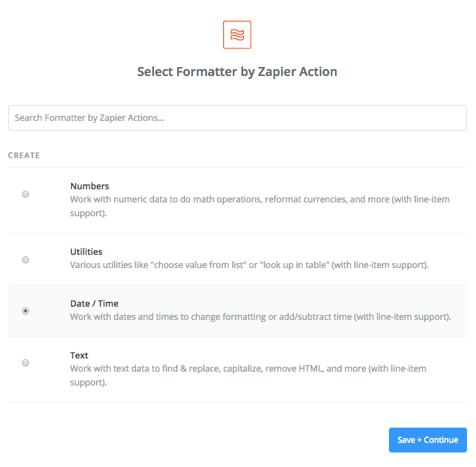Choose the Utilities radio button
476x467 pixels.
click(26, 260)
